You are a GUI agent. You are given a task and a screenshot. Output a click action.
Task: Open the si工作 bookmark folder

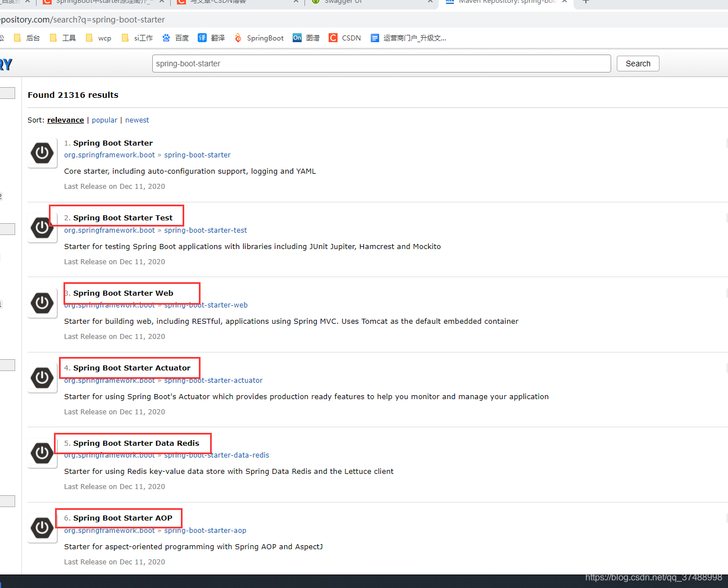point(137,38)
